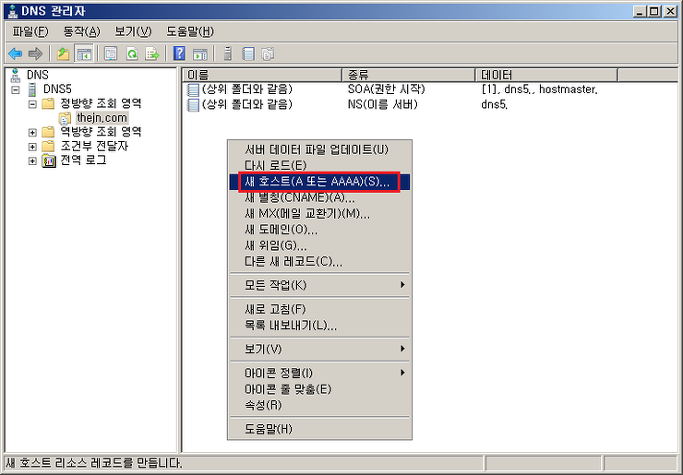Viewport: 683px width, 475px height.
Task: Open 속성(R) from context menu
Action: [x=319, y=405]
